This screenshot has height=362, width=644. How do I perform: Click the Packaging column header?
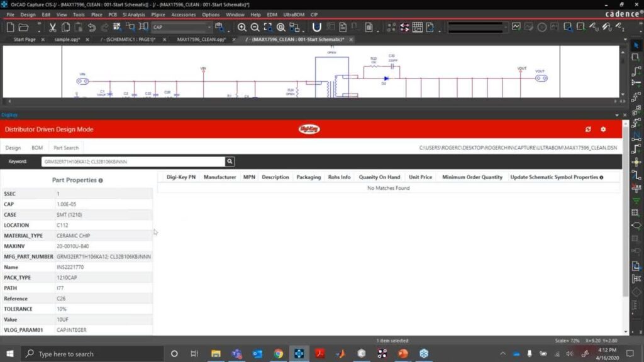click(308, 177)
